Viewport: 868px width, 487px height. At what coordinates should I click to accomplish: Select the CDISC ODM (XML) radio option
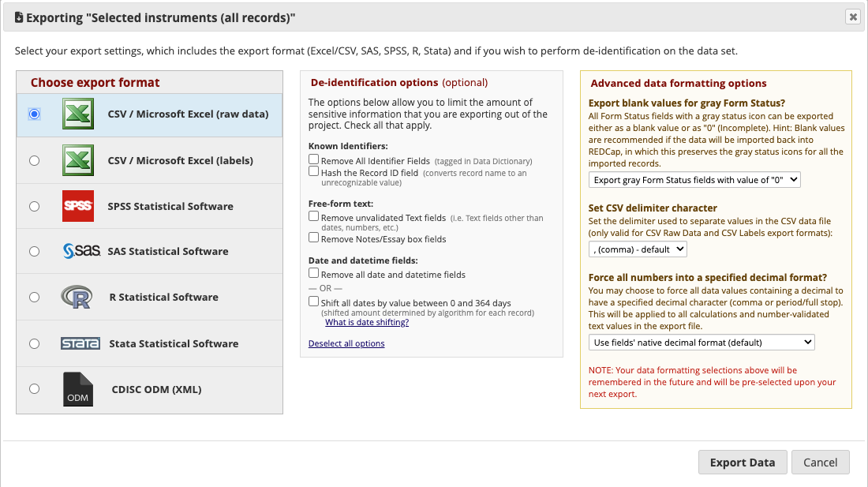[34, 388]
